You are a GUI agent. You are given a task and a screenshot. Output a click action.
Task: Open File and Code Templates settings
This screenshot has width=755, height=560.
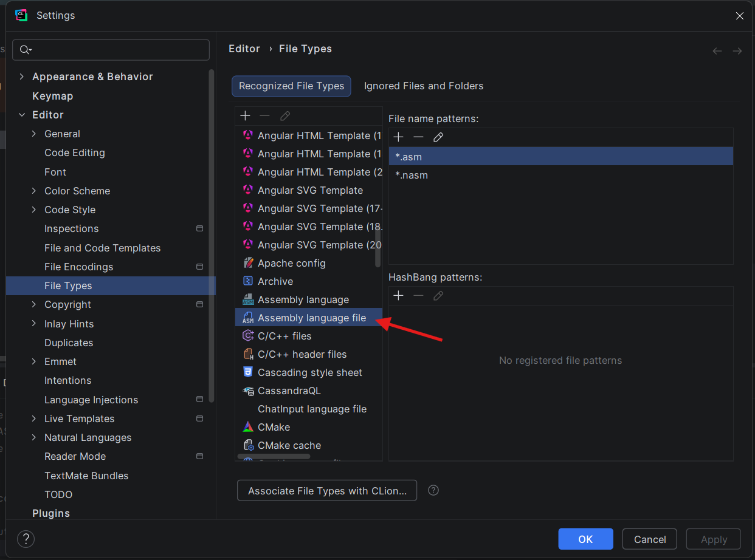point(102,248)
